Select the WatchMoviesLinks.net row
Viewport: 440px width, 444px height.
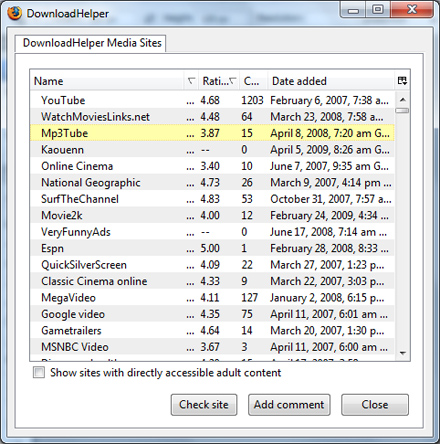click(212, 117)
